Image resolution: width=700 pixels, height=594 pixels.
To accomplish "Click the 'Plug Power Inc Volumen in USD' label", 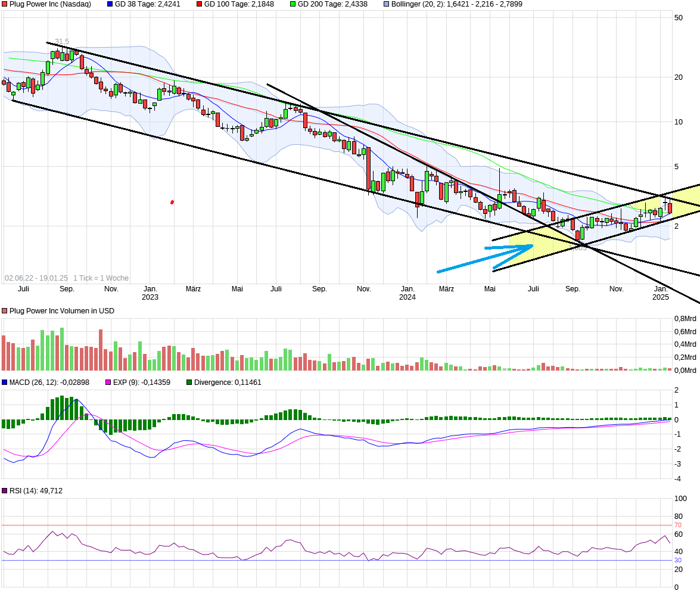I will (61, 311).
